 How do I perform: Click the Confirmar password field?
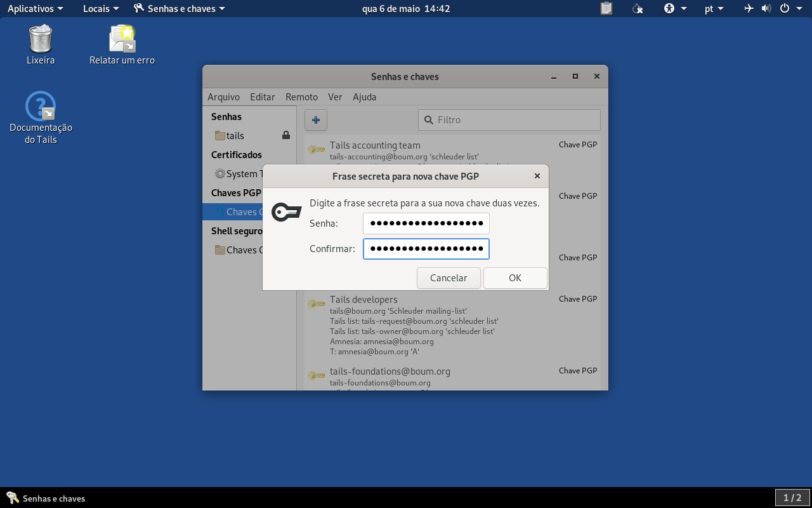(x=426, y=248)
